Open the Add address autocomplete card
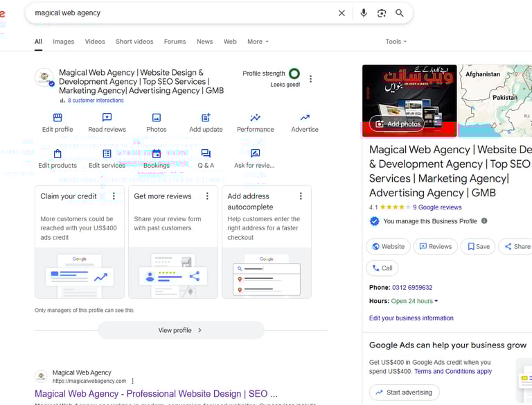 click(267, 242)
